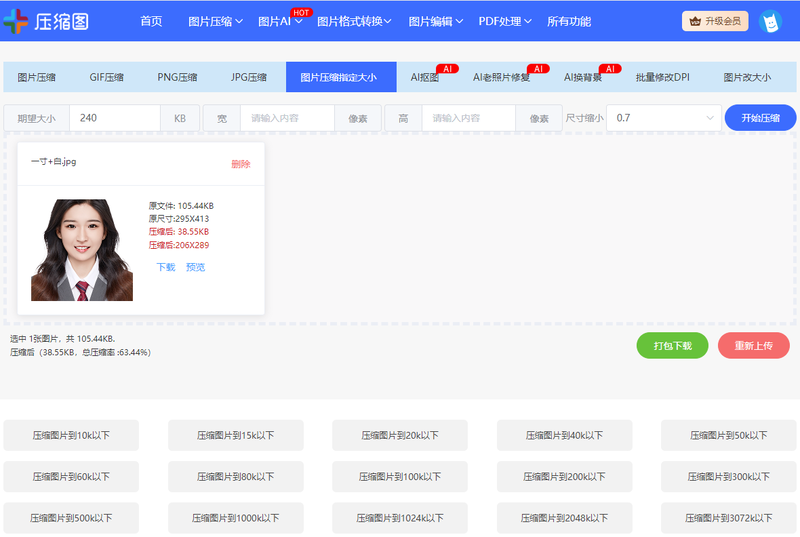Click the user avatar icon
This screenshot has width=800, height=537.
[x=769, y=21]
